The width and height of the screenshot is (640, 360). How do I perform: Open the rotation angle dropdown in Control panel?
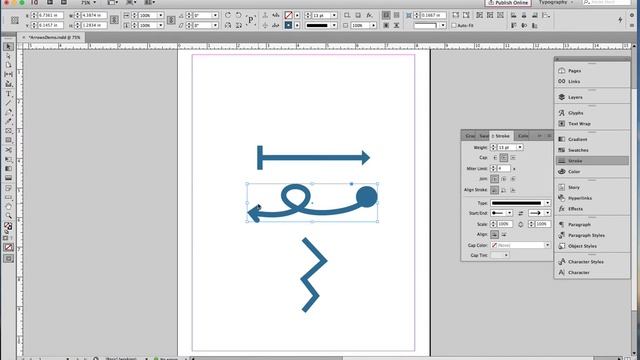coord(215,15)
